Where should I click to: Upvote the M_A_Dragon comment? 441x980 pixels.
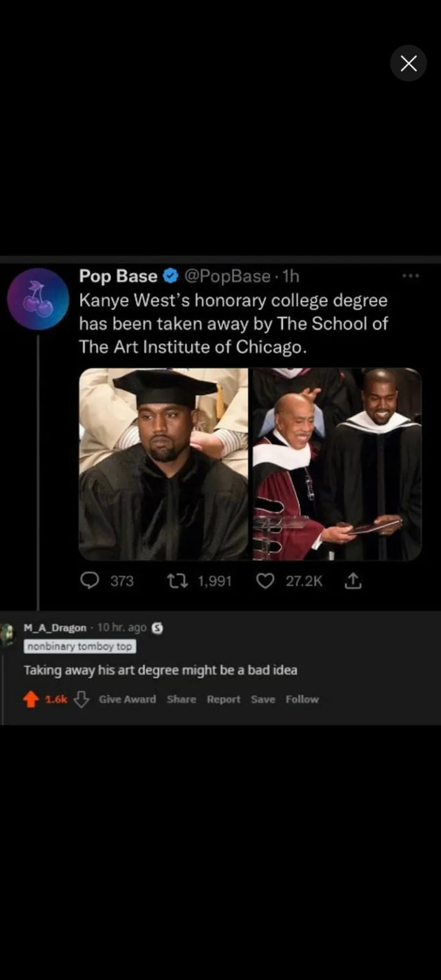tap(30, 700)
